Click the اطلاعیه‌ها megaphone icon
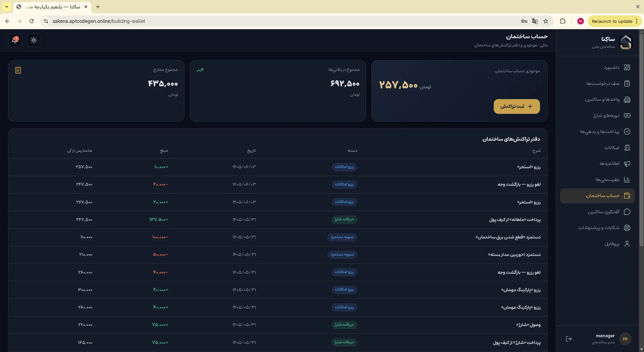The width and height of the screenshot is (644, 352). click(627, 164)
